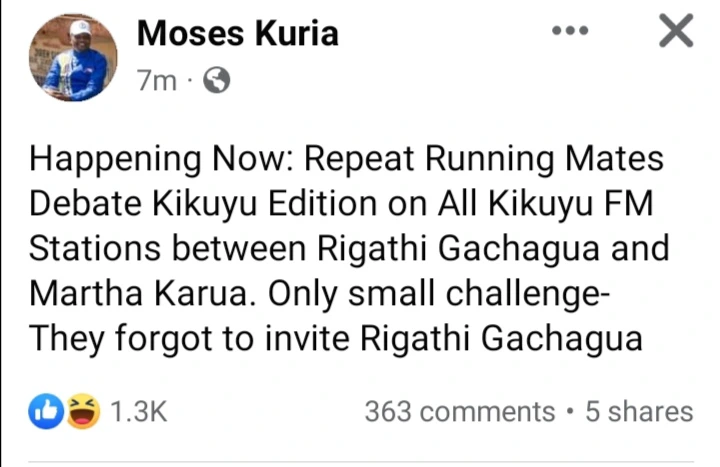Open the Moses Kuria profile name link

(237, 33)
